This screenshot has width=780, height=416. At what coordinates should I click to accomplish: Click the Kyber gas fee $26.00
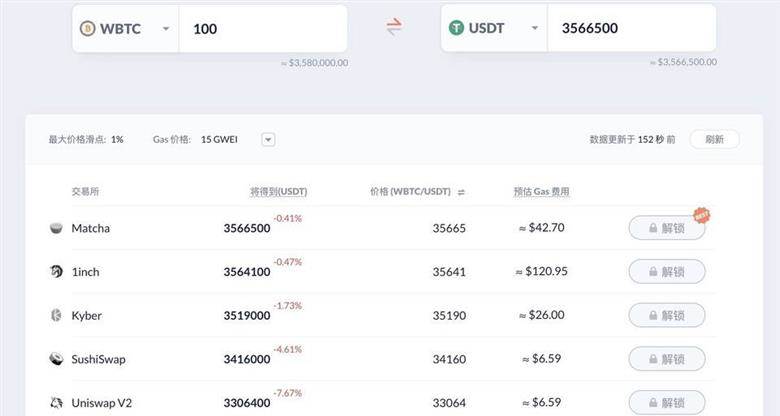pyautogui.click(x=542, y=315)
